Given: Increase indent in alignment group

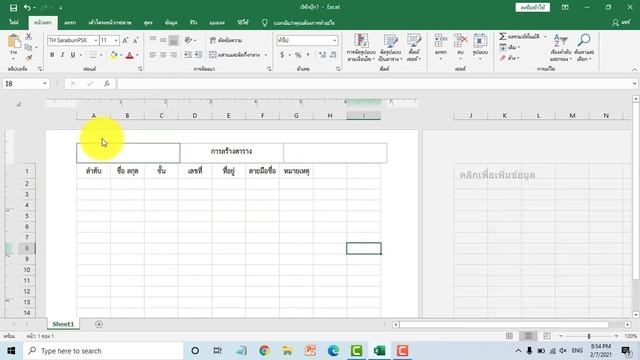Looking at the screenshot, I should click(x=198, y=55).
